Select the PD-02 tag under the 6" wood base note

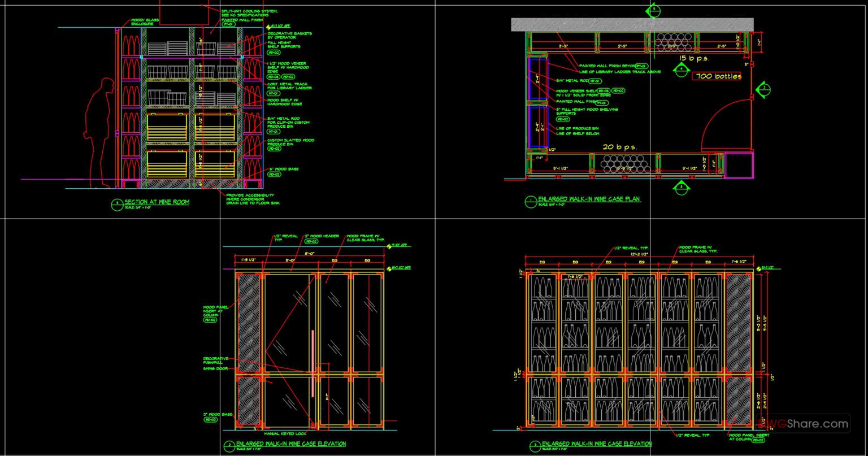275,174
